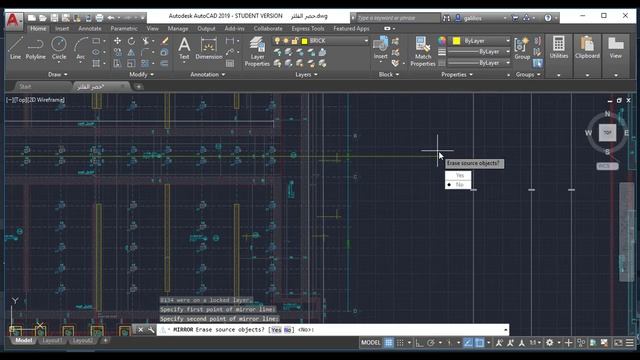Click the object color wheel icon
Screen dimensions: 640x360
click(442, 41)
